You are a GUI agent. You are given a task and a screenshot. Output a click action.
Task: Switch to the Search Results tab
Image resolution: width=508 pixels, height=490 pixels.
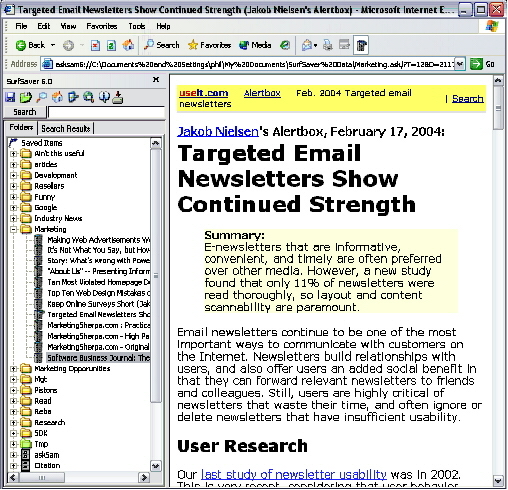tap(66, 129)
